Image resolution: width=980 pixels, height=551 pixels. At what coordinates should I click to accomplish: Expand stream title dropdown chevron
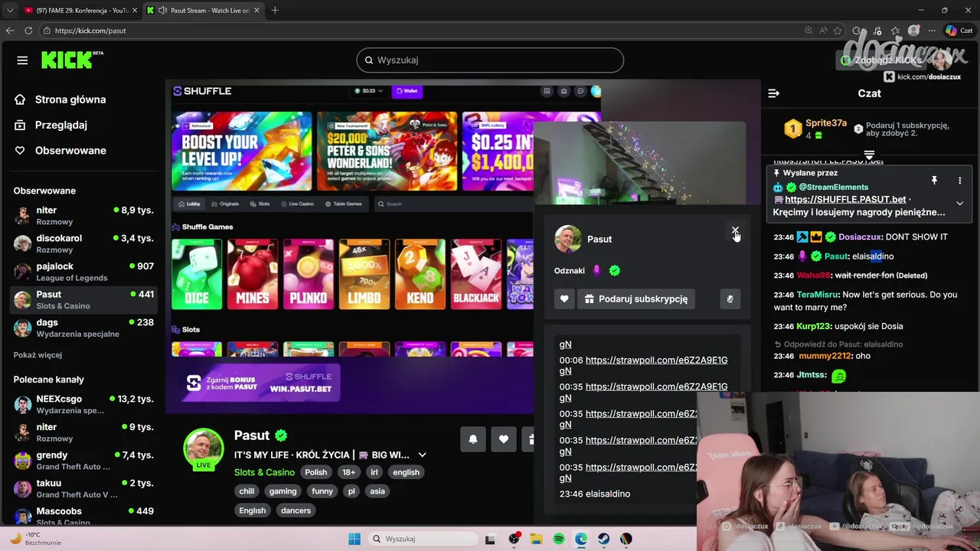422,455
